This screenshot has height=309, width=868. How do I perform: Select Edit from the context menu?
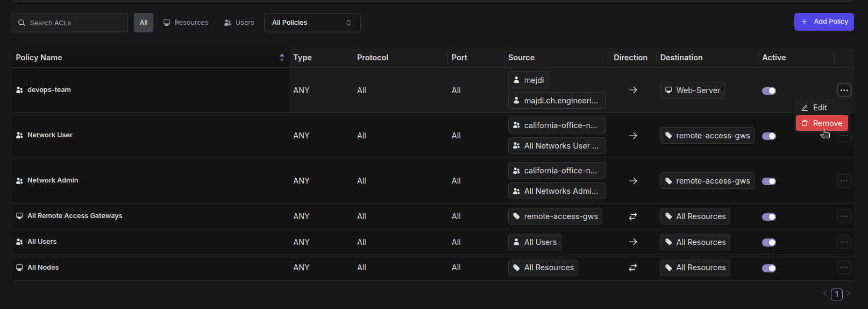(x=820, y=108)
